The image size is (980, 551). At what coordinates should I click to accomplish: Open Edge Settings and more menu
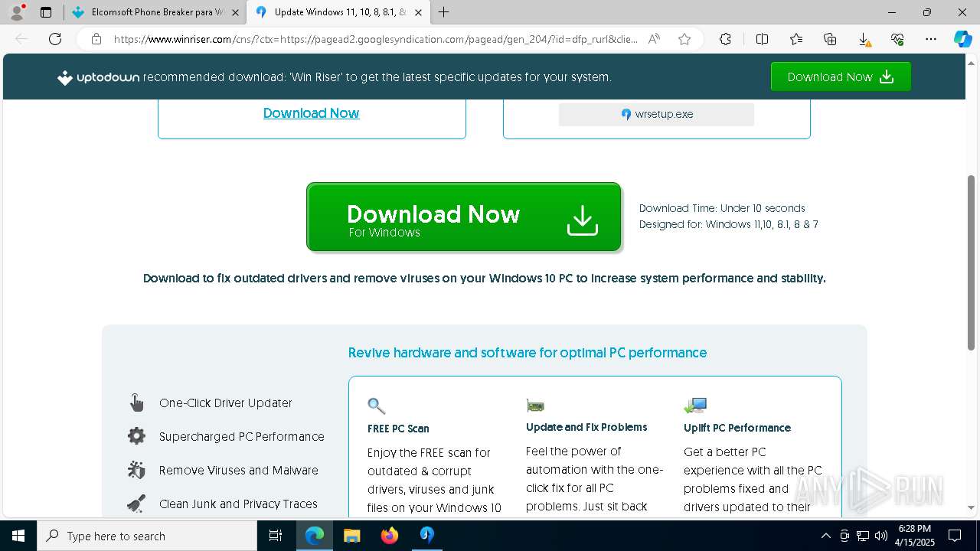(931, 39)
